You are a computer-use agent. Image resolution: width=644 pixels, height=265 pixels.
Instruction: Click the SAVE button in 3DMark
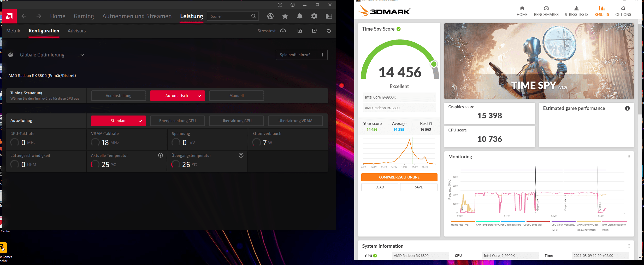pyautogui.click(x=419, y=187)
